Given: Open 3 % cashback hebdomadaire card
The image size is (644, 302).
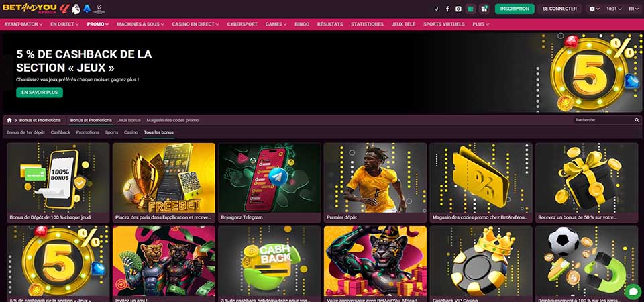Looking at the screenshot, I should [270, 264].
